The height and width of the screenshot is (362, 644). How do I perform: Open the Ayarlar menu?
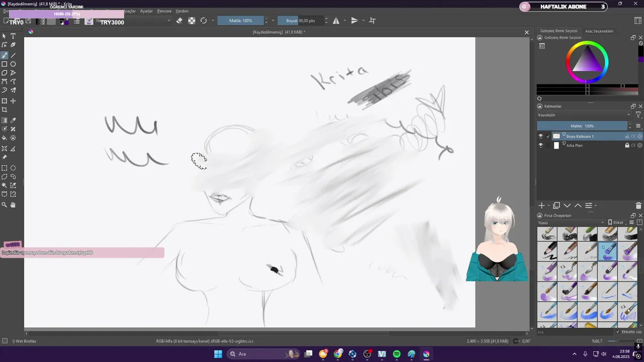pos(146,11)
